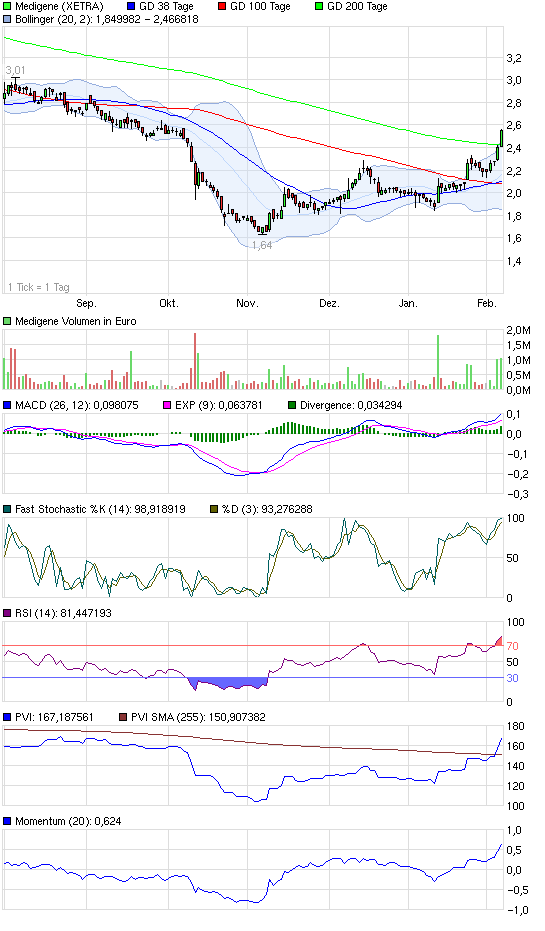Screen dimensions: 545x931
Task: Select the GD 200 Tage label
Action: click(x=357, y=7)
